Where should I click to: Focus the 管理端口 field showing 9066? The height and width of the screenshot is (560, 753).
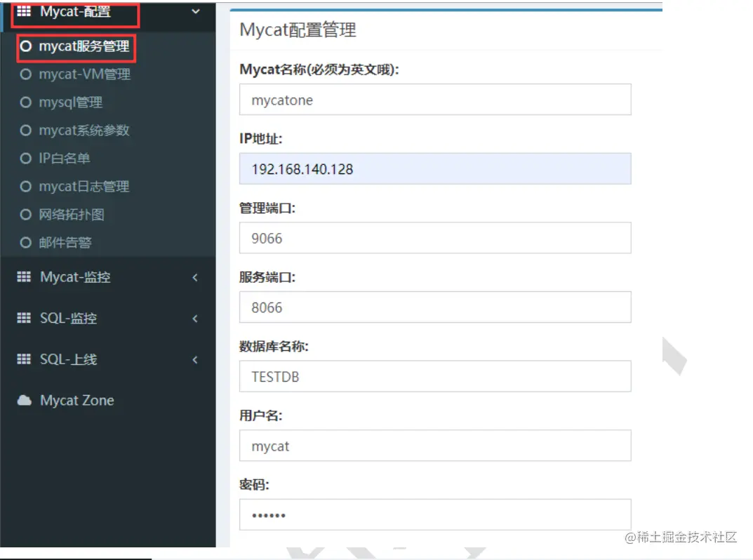(x=435, y=238)
